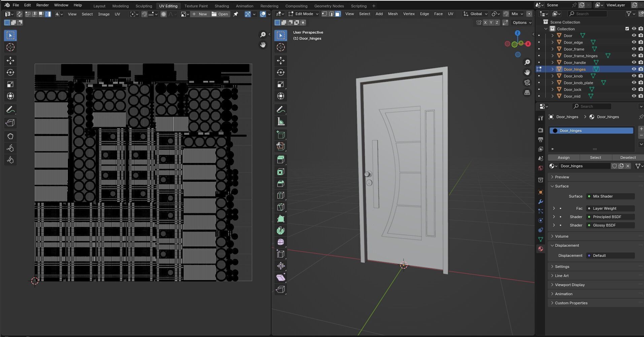The height and width of the screenshot is (337, 644).
Task: Open the Object Data properties tab
Action: (x=541, y=239)
